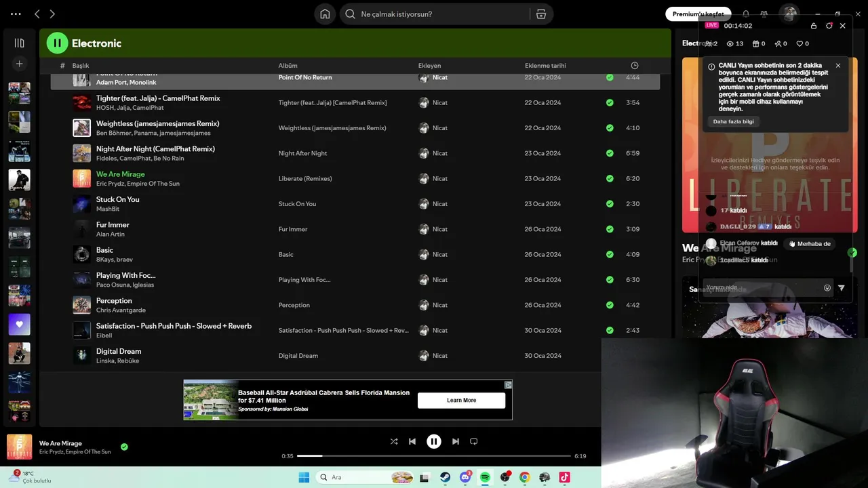Open the now-playing album cover thumbnail
Viewport: 868px width, 488px height.
pos(19,447)
